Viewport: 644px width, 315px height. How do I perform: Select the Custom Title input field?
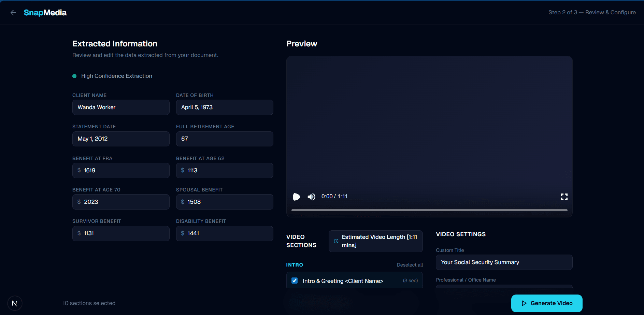[x=504, y=262]
